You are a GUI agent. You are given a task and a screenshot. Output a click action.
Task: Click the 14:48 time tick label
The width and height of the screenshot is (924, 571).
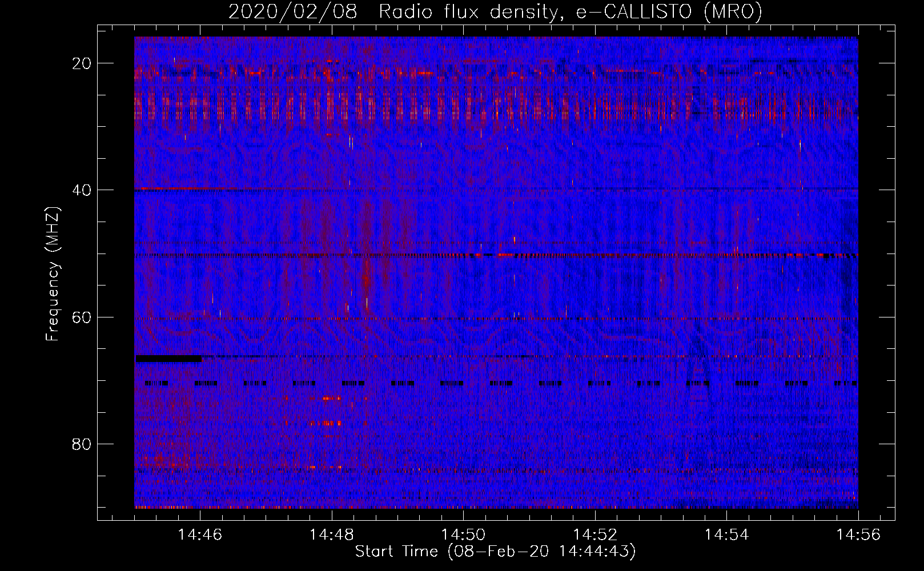coord(331,534)
